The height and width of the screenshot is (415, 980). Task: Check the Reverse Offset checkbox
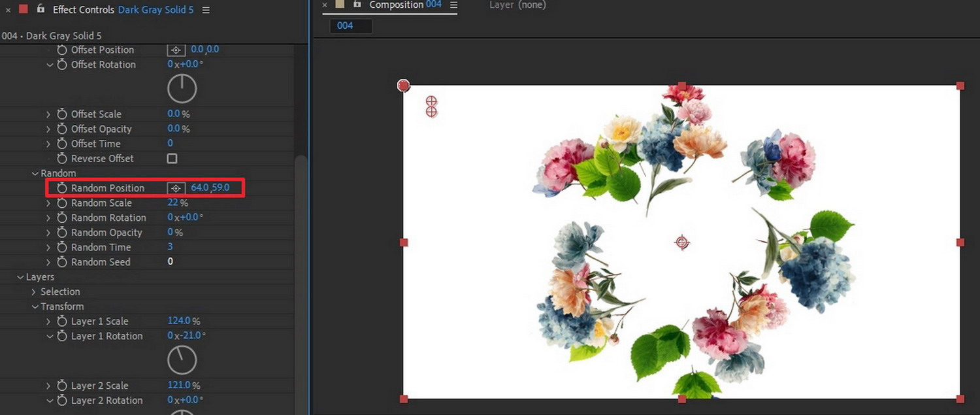tap(172, 158)
